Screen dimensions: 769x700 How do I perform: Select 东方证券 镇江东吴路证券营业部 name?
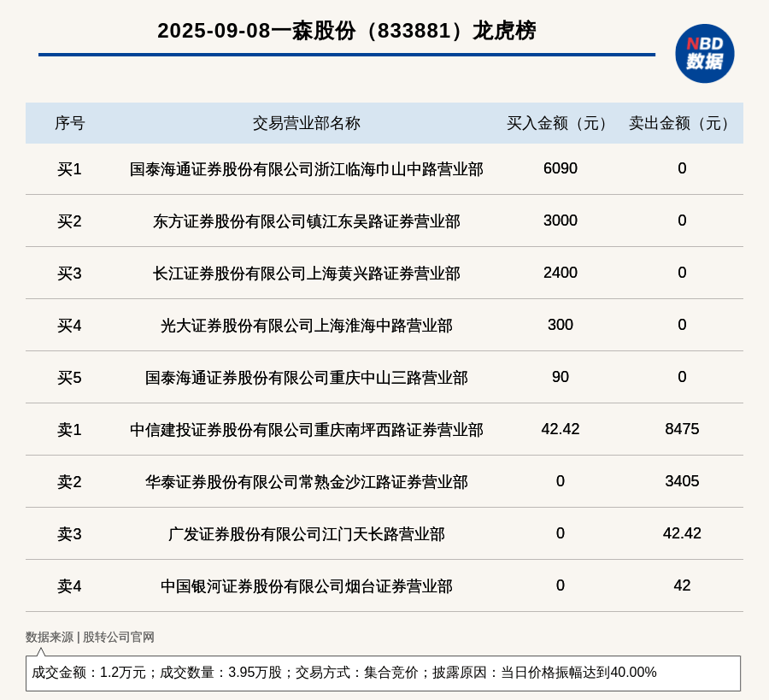coord(307,221)
